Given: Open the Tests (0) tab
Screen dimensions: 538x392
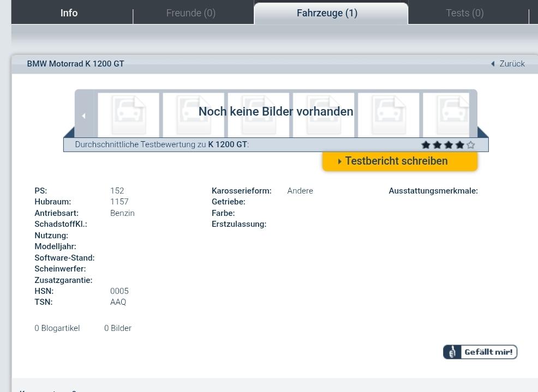Looking at the screenshot, I should pyautogui.click(x=465, y=13).
